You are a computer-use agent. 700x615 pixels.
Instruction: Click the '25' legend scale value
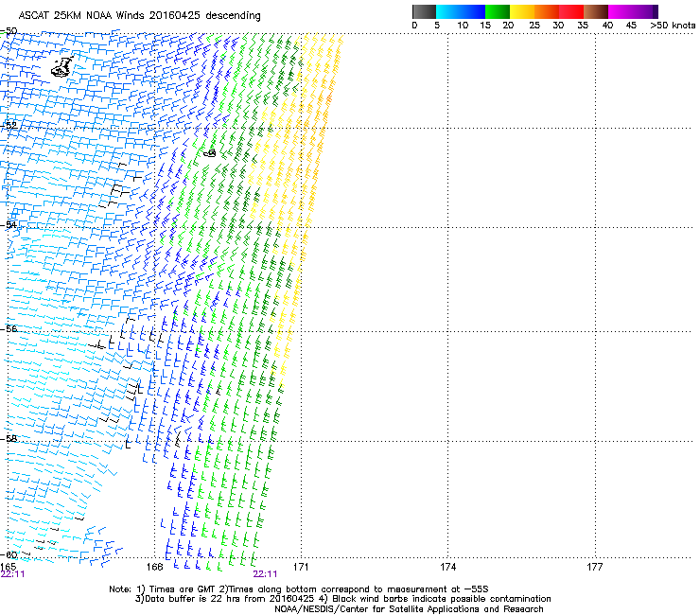pyautogui.click(x=534, y=26)
